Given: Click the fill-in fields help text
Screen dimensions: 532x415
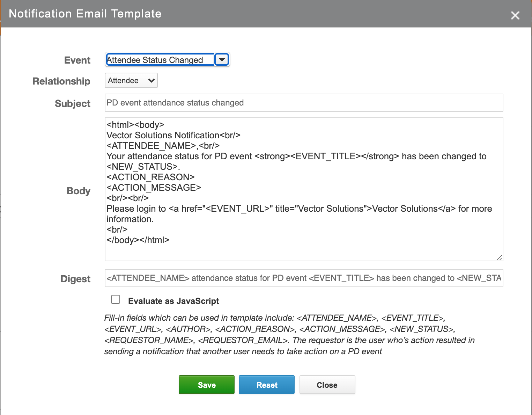Looking at the screenshot, I should click(289, 334).
